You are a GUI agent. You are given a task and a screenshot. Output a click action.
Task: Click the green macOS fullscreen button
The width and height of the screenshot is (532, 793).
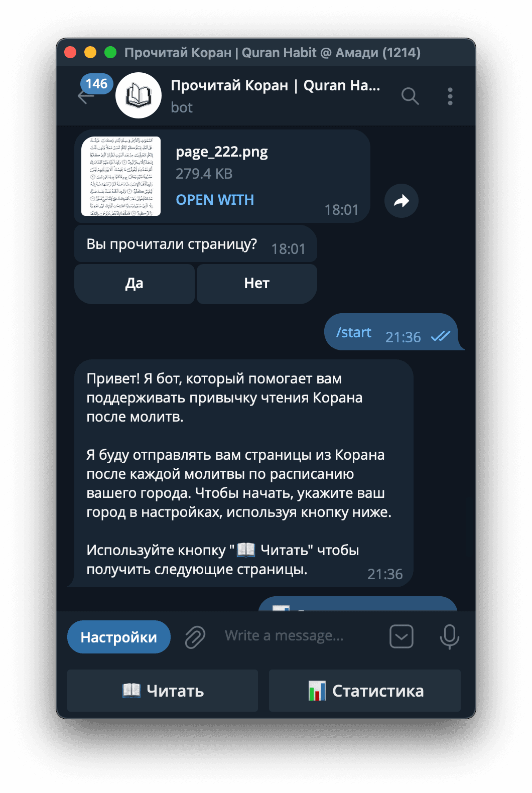tap(110, 52)
